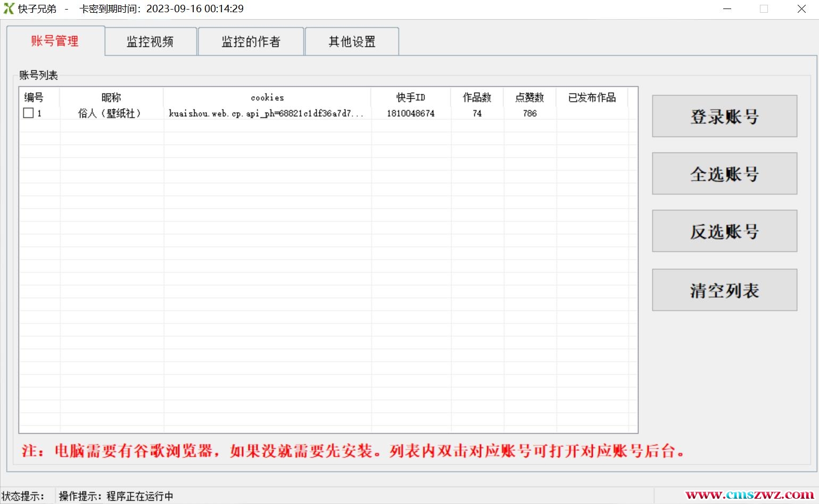Click the 快手ID column header

(x=411, y=97)
